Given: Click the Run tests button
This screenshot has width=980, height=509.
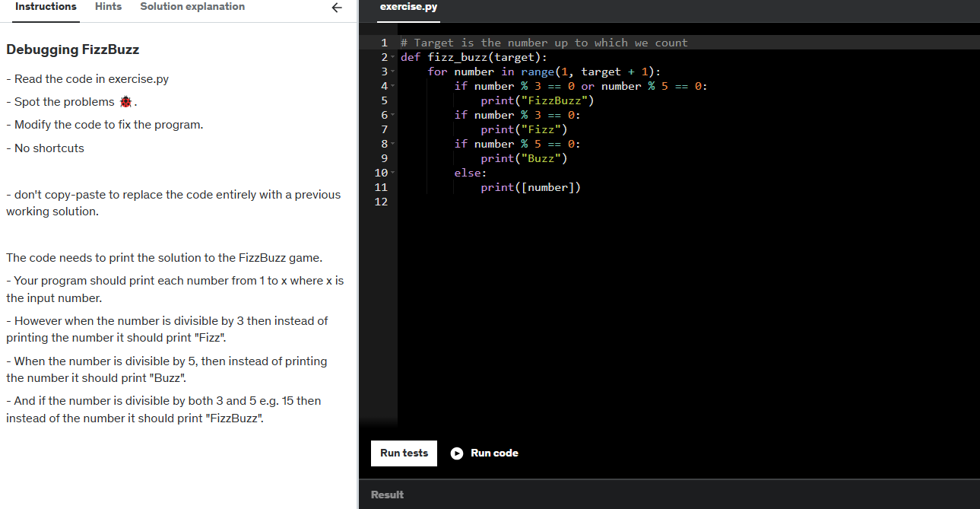Looking at the screenshot, I should 404,453.
